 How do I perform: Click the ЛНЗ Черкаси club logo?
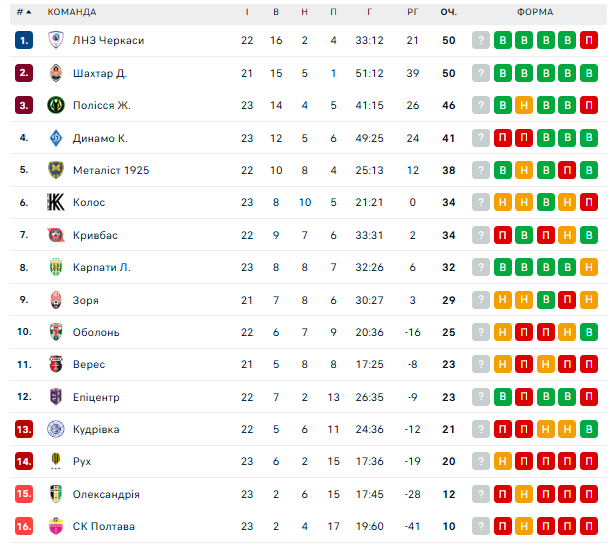coord(56,40)
